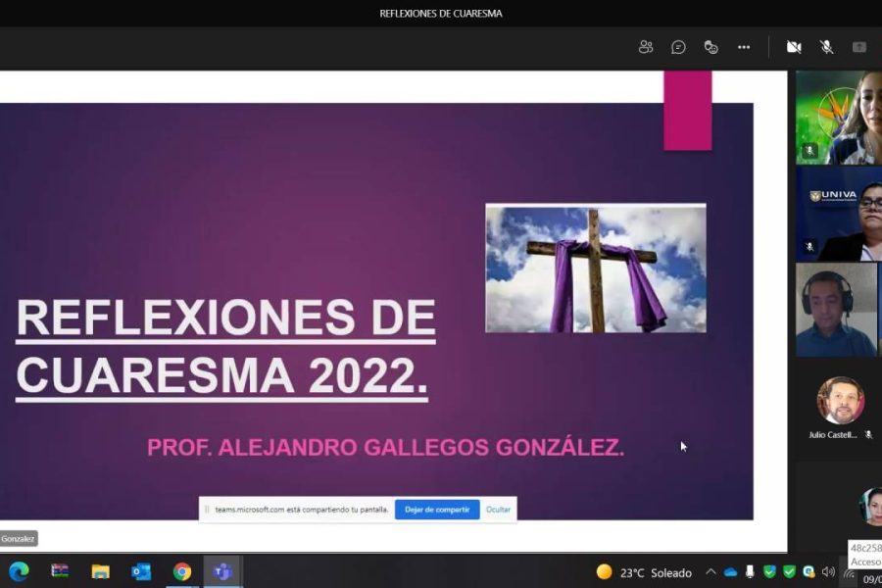Select the man with headphones video

[x=837, y=310]
